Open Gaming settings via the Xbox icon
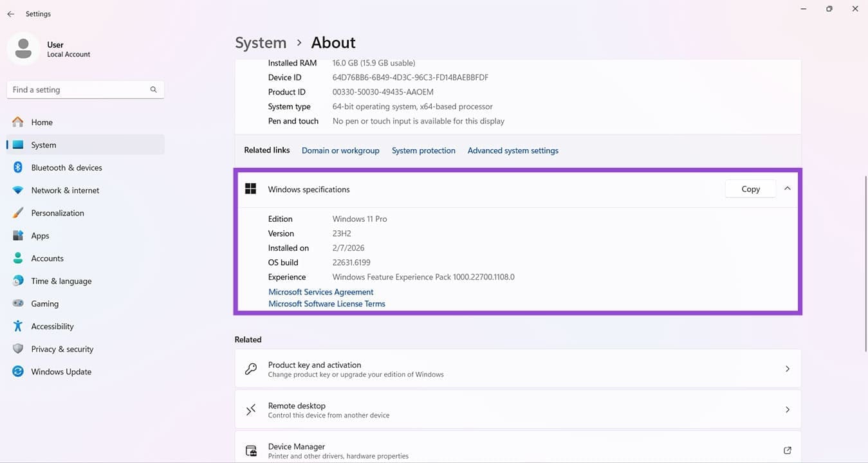868x463 pixels. point(19,303)
